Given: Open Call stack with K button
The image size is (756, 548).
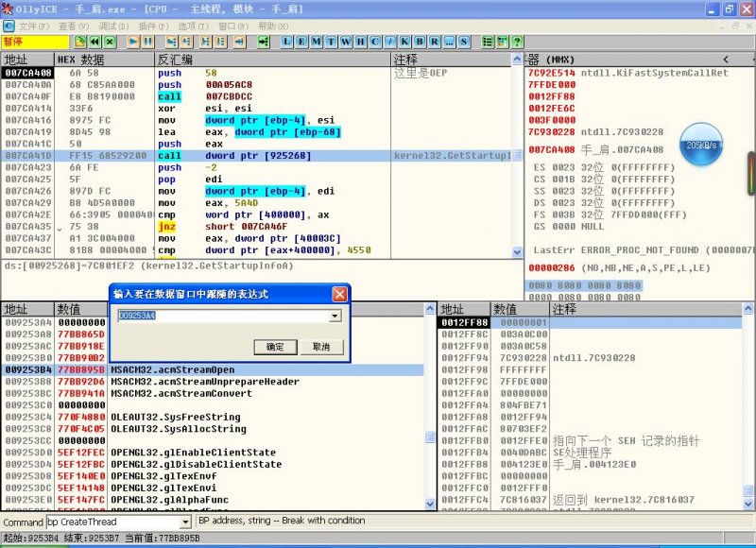Looking at the screenshot, I should tap(404, 42).
